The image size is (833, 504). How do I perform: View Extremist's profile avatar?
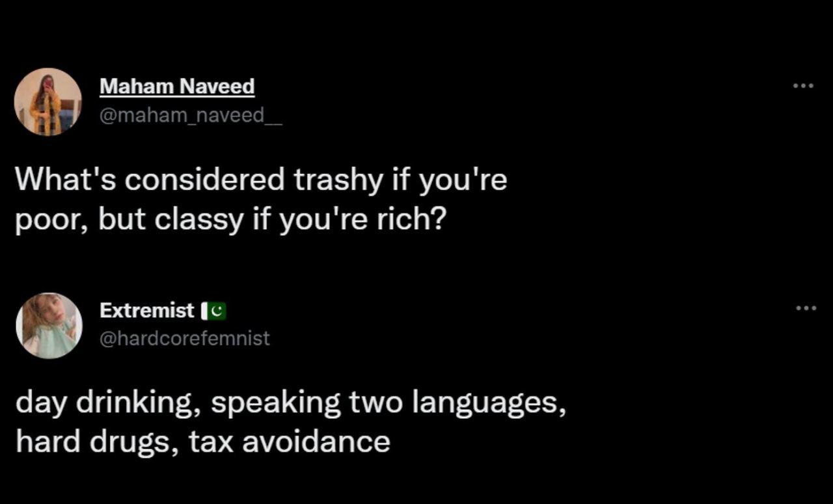(49, 326)
